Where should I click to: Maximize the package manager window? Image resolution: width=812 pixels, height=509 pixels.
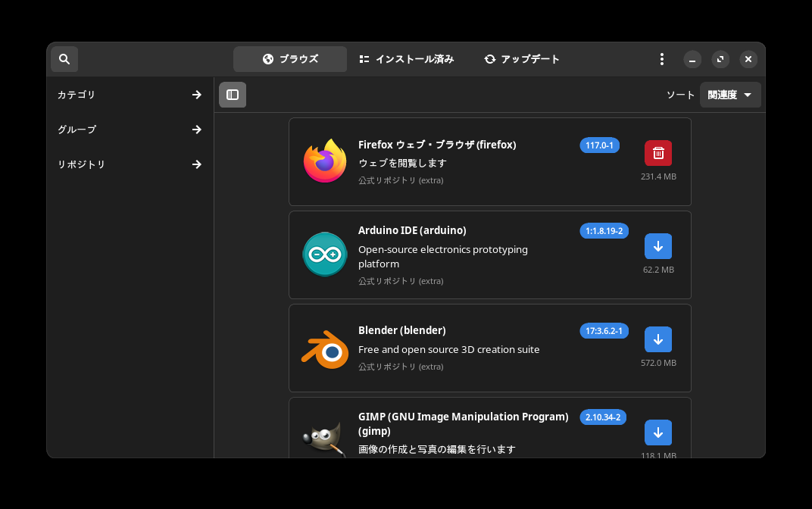point(720,59)
